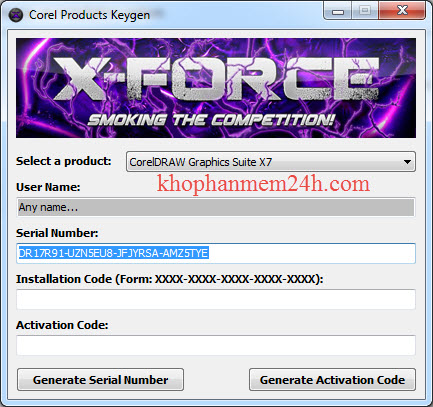Click the highlighted serial number text
433x407 pixels.
click(x=113, y=253)
